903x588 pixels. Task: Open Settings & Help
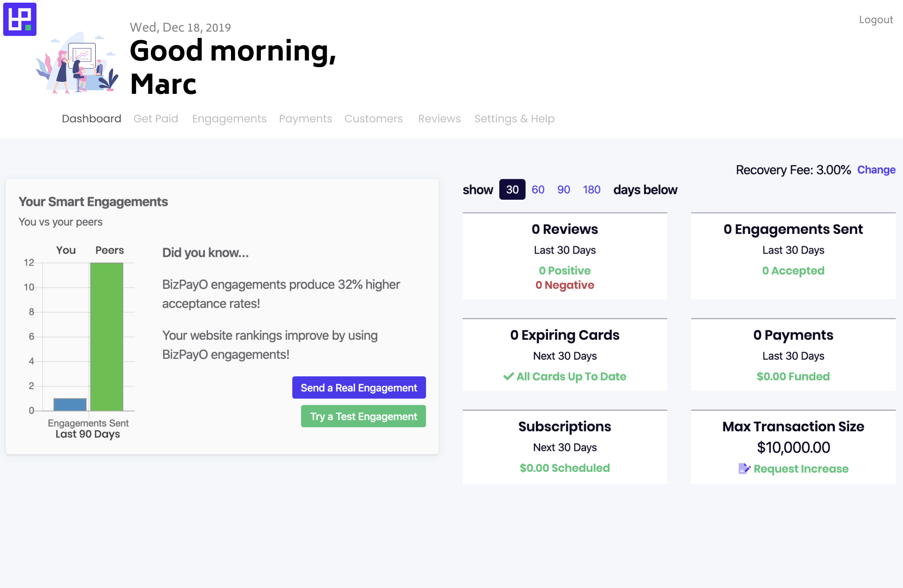(x=514, y=119)
